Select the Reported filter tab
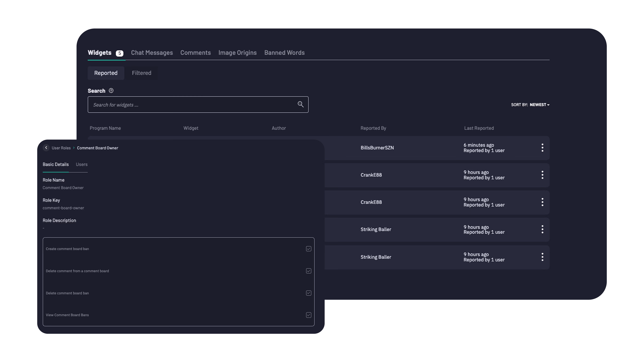The width and height of the screenshot is (644, 362). [106, 73]
